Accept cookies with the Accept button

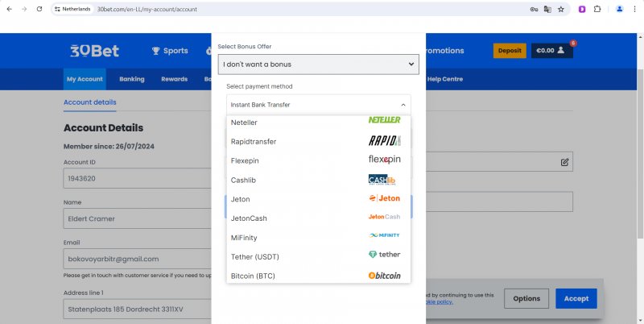(576, 298)
